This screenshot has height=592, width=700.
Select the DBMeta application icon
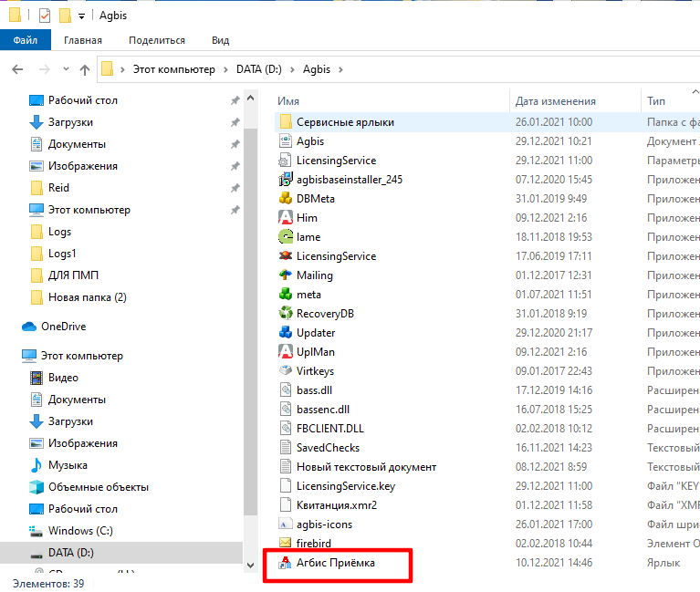286,199
